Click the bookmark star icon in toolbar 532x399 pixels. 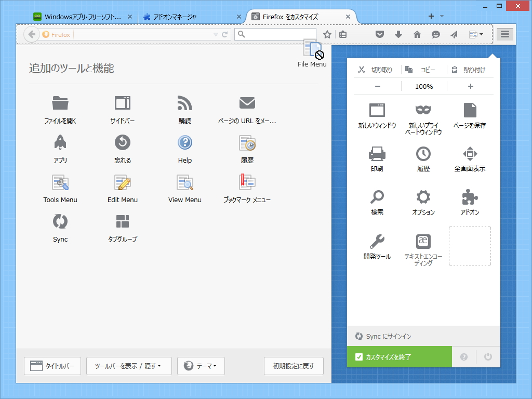coord(327,34)
